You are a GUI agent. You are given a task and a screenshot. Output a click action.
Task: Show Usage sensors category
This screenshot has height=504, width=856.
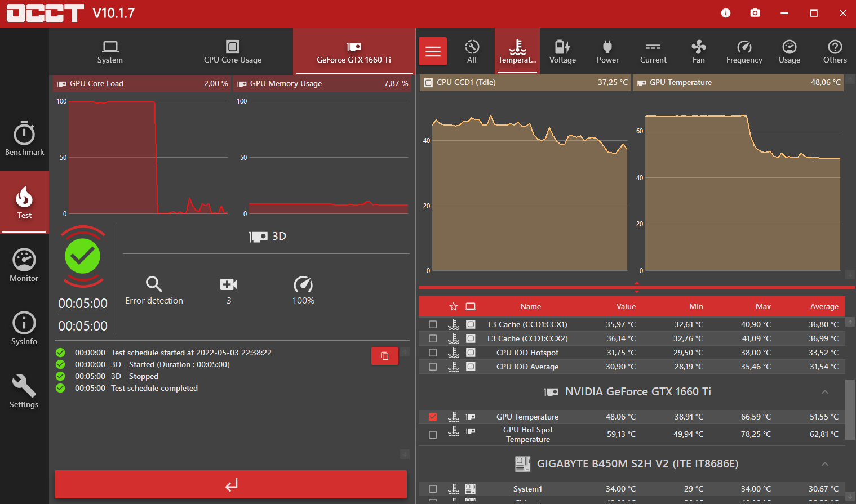(x=790, y=52)
